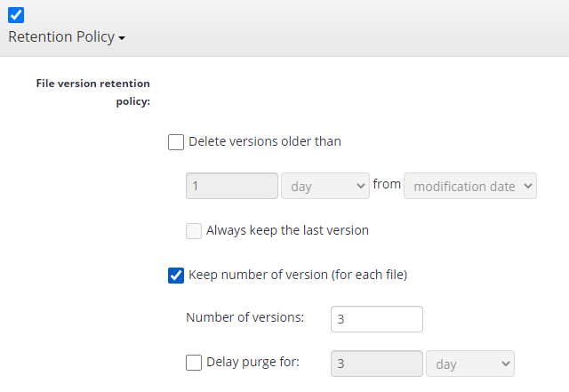Click Keep number of version (for each file) label
Image resolution: width=569 pixels, height=392 pixels.
click(298, 275)
